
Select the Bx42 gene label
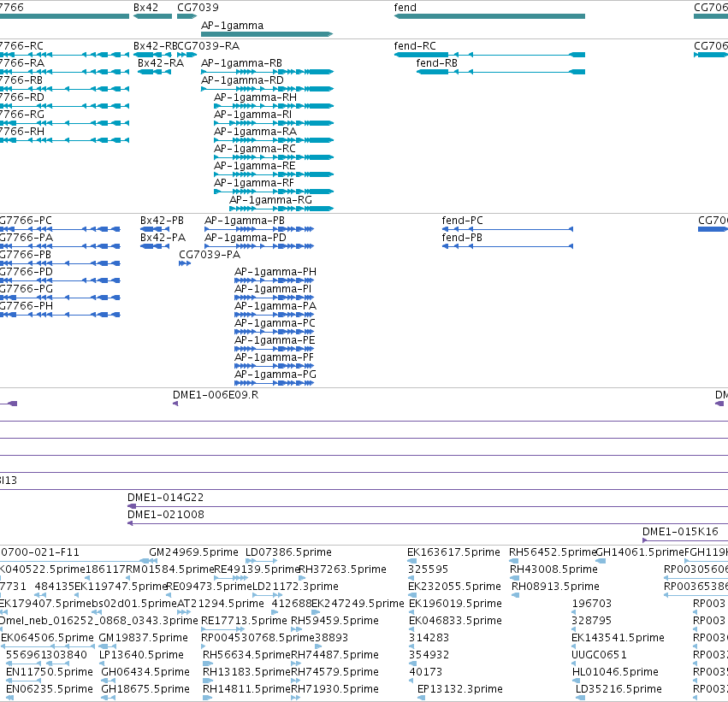pyautogui.click(x=145, y=8)
